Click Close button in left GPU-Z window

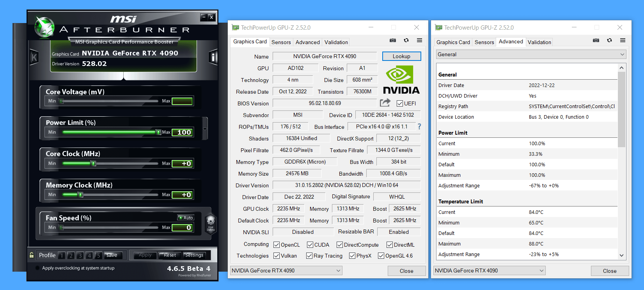tap(406, 271)
